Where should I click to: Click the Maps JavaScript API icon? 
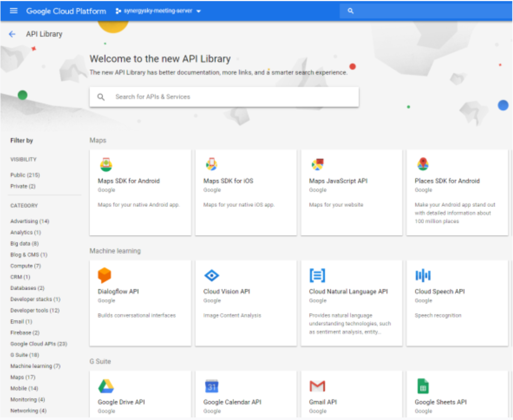[317, 164]
